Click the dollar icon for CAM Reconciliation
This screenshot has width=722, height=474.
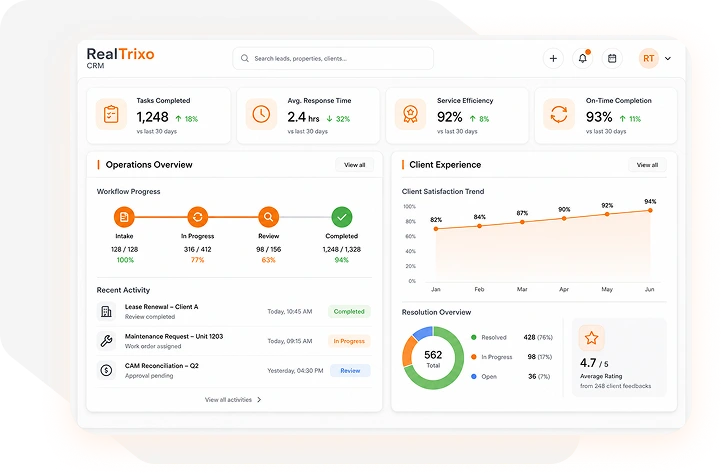coord(106,370)
